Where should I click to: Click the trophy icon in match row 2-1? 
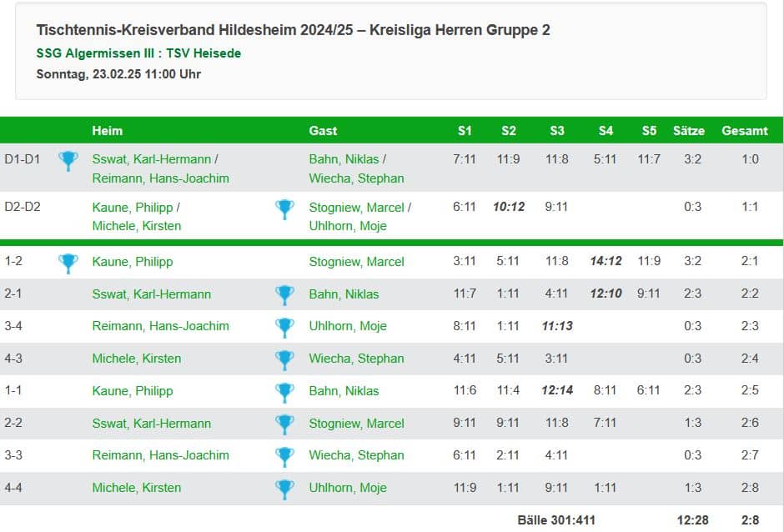[284, 295]
